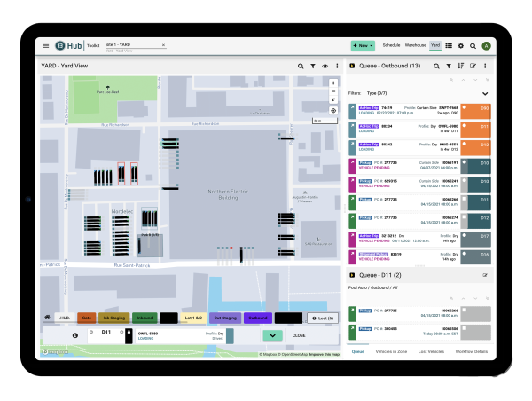Click the CLOSE button in bottom bar

[299, 335]
